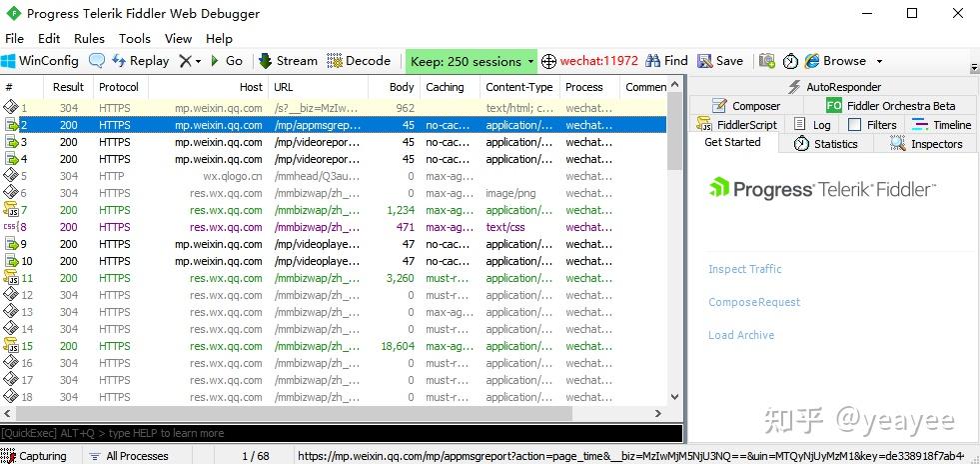Click the horizontal scrollbar of sessions list
Viewport: 980px width, 464px height.
pyautogui.click(x=295, y=413)
